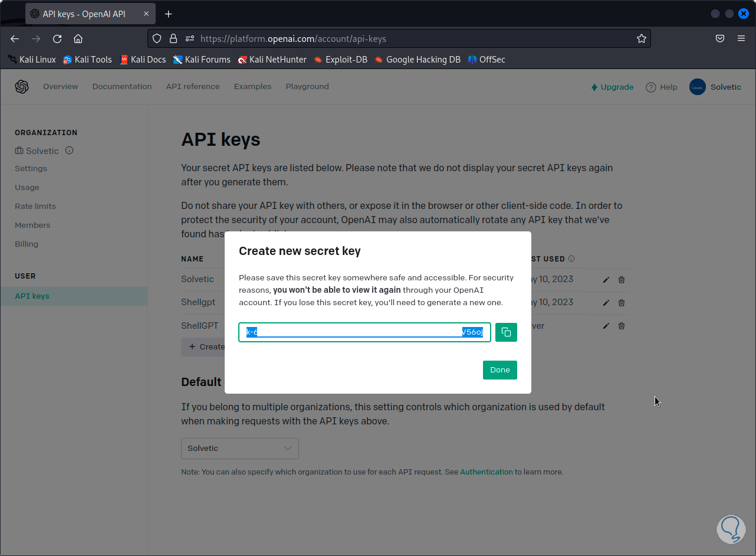Image resolution: width=756 pixels, height=556 pixels.
Task: Click the API keys page heading
Action: [x=221, y=140]
